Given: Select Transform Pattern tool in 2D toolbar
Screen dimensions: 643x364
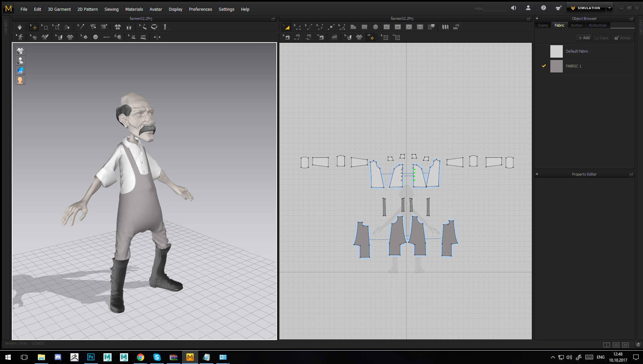Looking at the screenshot, I should (x=286, y=27).
